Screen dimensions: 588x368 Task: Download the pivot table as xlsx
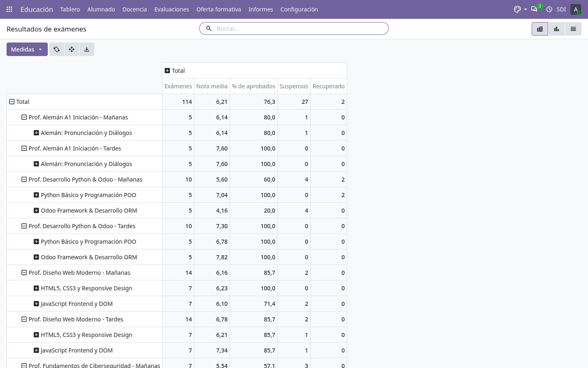(x=87, y=49)
